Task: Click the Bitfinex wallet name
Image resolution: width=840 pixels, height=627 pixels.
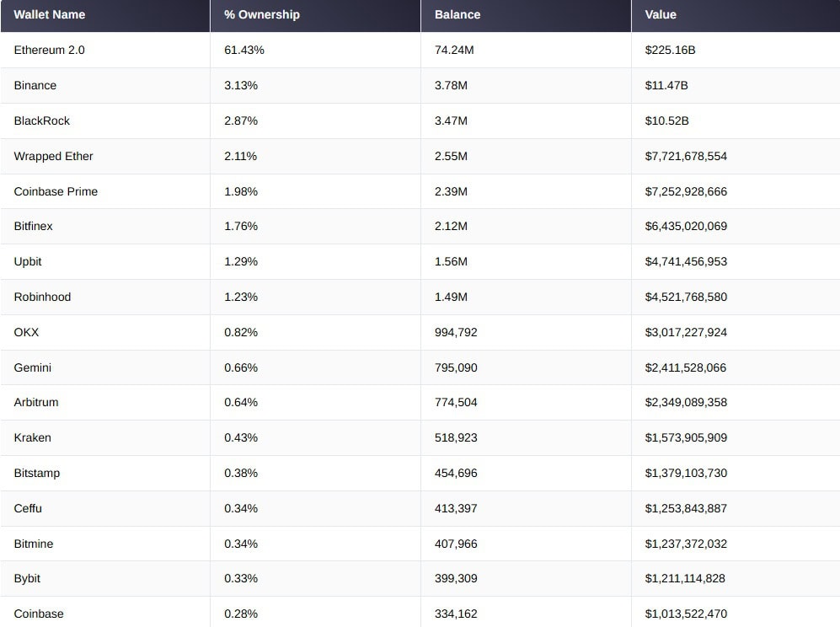Action: (34, 226)
